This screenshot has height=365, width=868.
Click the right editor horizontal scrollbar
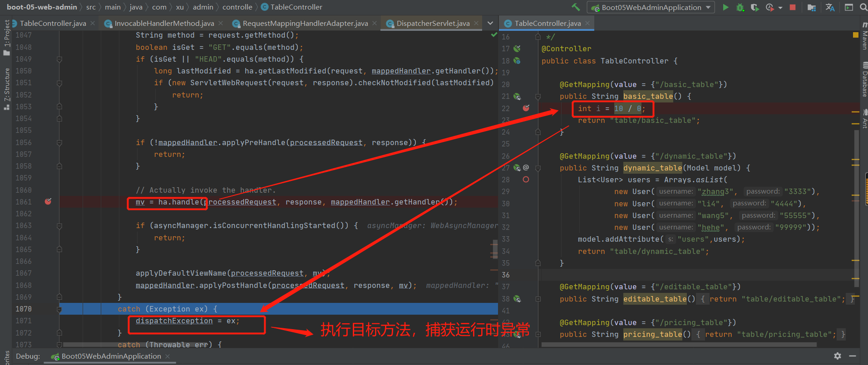(679, 345)
